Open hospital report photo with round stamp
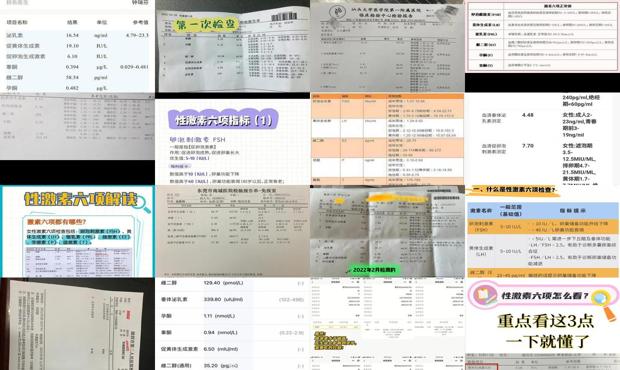620x370 pixels. tap(387, 46)
